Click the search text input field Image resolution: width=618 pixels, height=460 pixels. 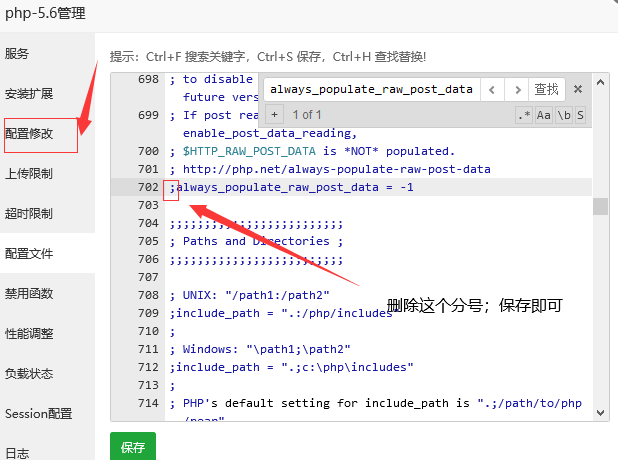(x=371, y=89)
